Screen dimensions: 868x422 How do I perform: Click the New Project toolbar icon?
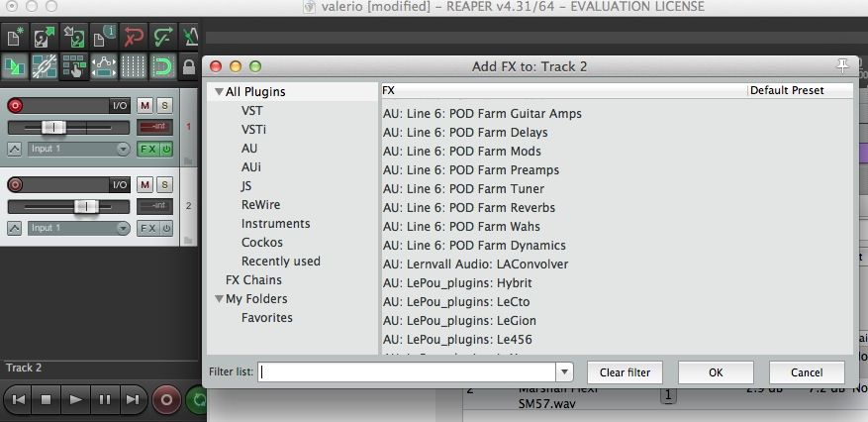[x=15, y=37]
